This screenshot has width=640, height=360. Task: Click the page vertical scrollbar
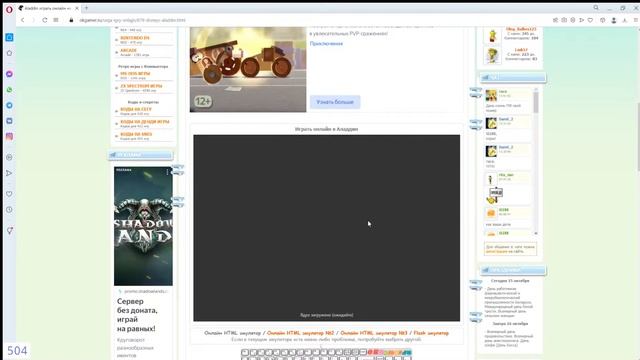tap(638, 137)
